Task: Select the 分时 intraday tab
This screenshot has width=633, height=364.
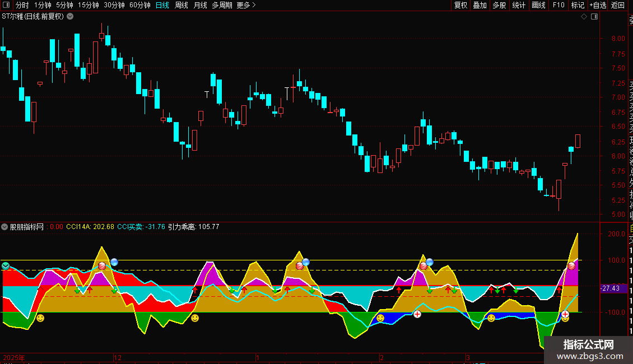Action: coord(22,5)
